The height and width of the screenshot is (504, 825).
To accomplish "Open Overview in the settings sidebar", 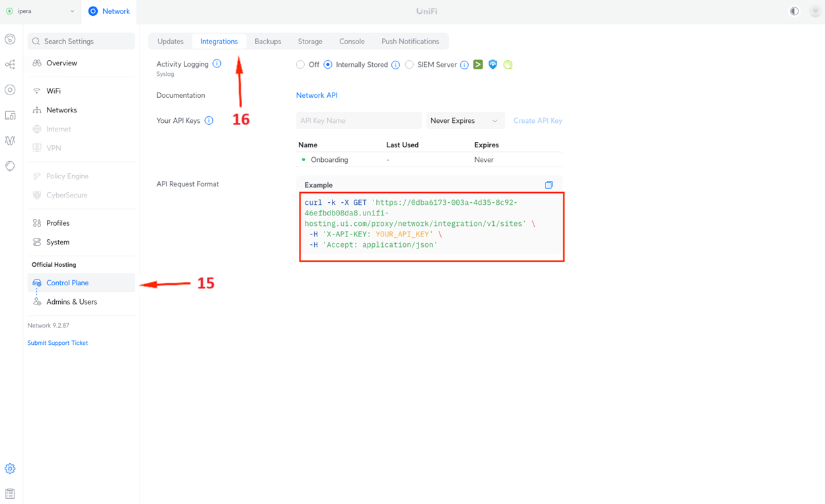I will point(81,63).
